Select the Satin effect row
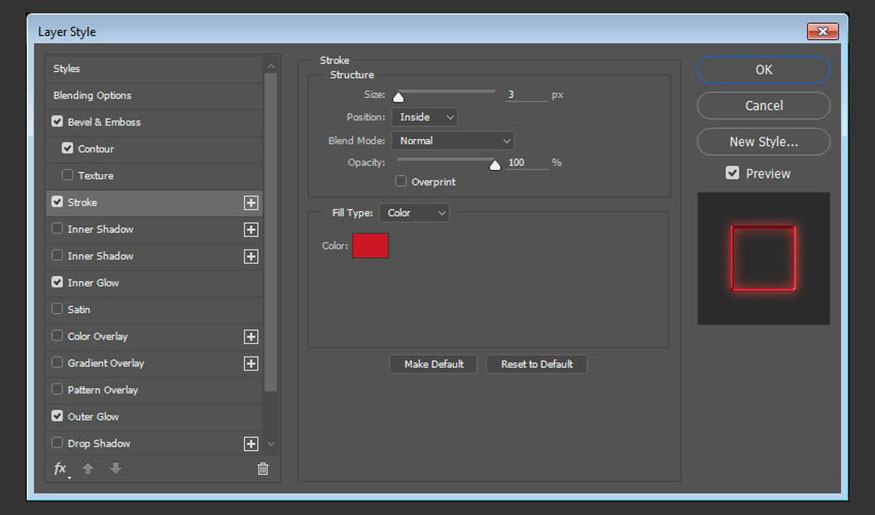The height and width of the screenshot is (515, 875). (154, 310)
